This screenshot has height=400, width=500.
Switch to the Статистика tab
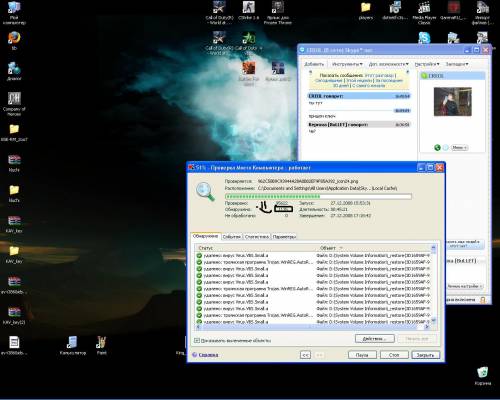pyautogui.click(x=257, y=237)
